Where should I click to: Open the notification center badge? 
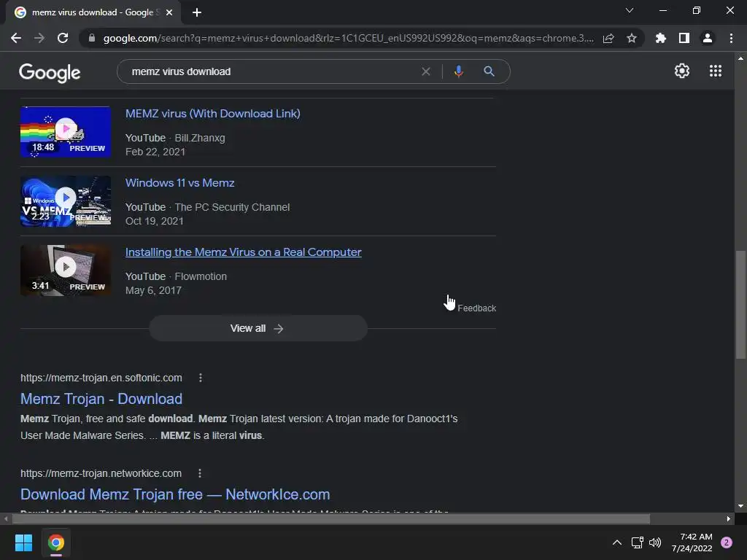[x=727, y=542]
